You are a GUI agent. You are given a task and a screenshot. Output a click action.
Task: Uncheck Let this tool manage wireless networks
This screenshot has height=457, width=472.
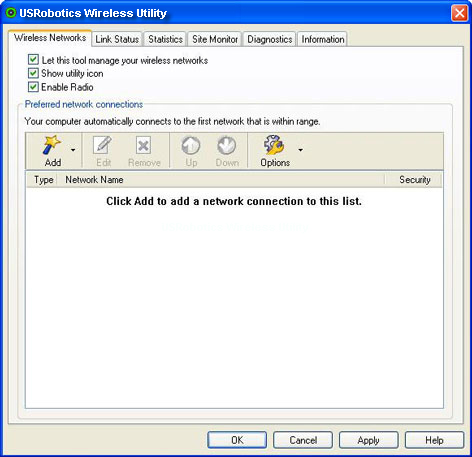point(33,60)
